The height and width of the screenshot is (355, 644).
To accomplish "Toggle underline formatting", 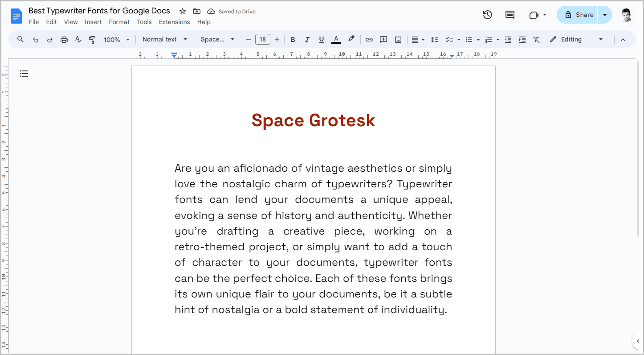I will [321, 39].
